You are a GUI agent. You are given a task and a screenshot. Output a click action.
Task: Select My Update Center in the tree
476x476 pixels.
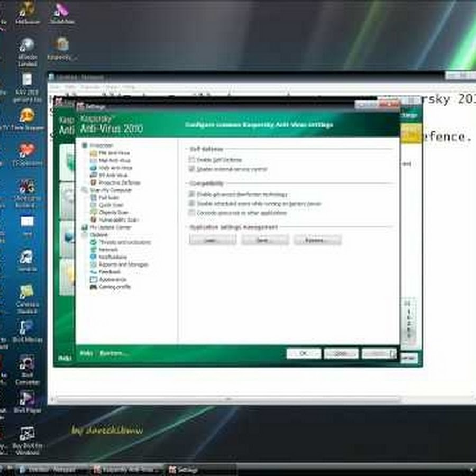(x=110, y=227)
